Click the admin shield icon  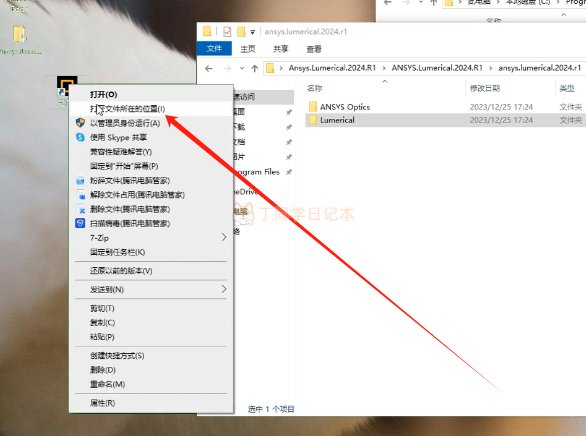click(80, 123)
